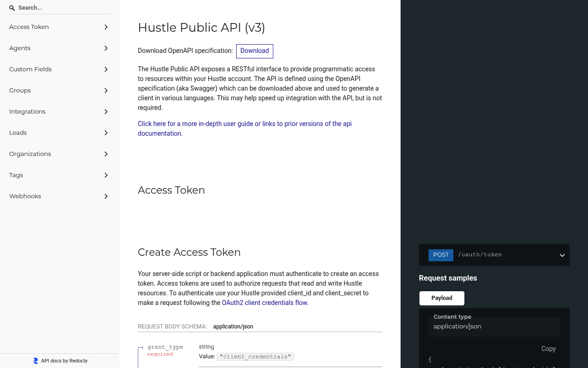Click the search magnifier icon
This screenshot has height=368, width=588.
pyautogui.click(x=12, y=8)
